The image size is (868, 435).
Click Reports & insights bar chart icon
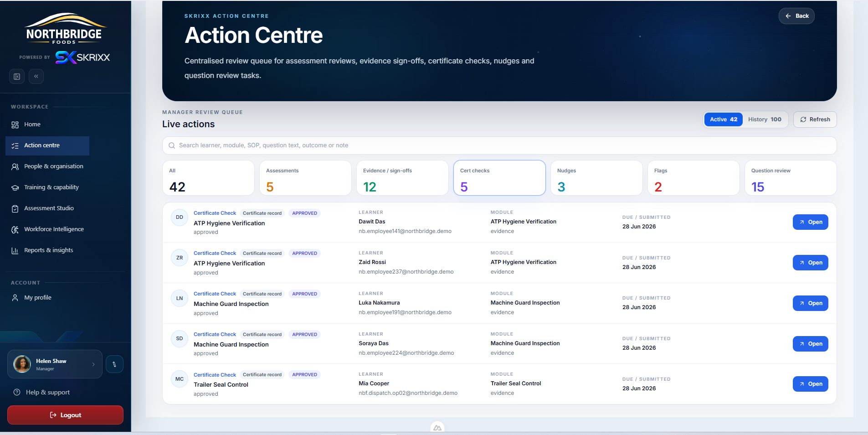pos(15,250)
